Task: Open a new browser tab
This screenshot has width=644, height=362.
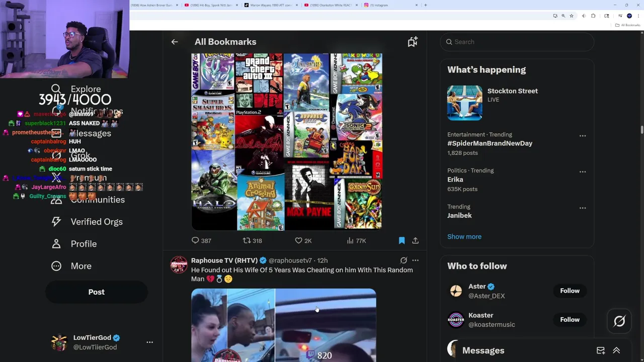Action: 426,5
